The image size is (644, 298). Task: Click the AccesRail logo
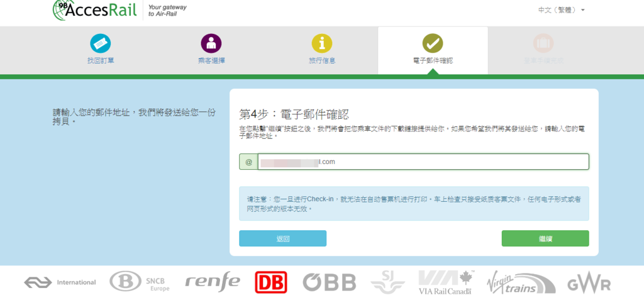click(x=95, y=10)
